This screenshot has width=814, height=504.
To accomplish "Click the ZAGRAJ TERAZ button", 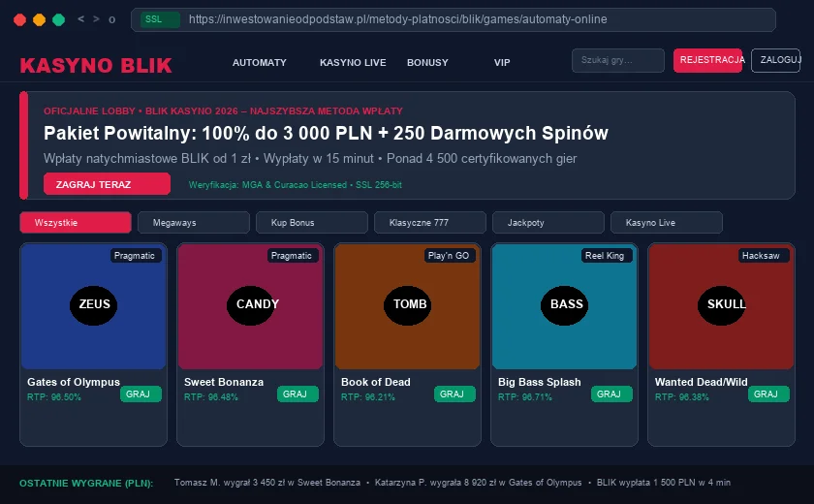I will click(107, 184).
